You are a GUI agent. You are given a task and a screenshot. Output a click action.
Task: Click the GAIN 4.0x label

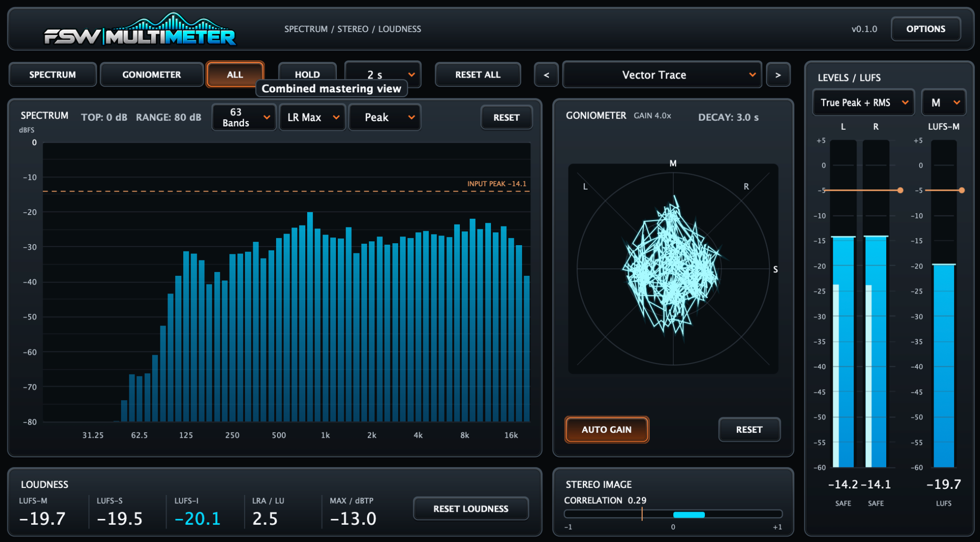(652, 116)
